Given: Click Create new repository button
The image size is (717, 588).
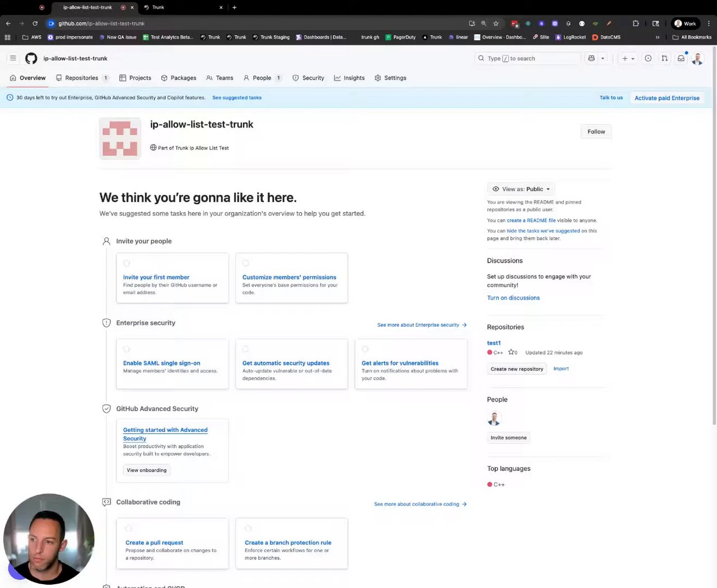Looking at the screenshot, I should click(517, 369).
